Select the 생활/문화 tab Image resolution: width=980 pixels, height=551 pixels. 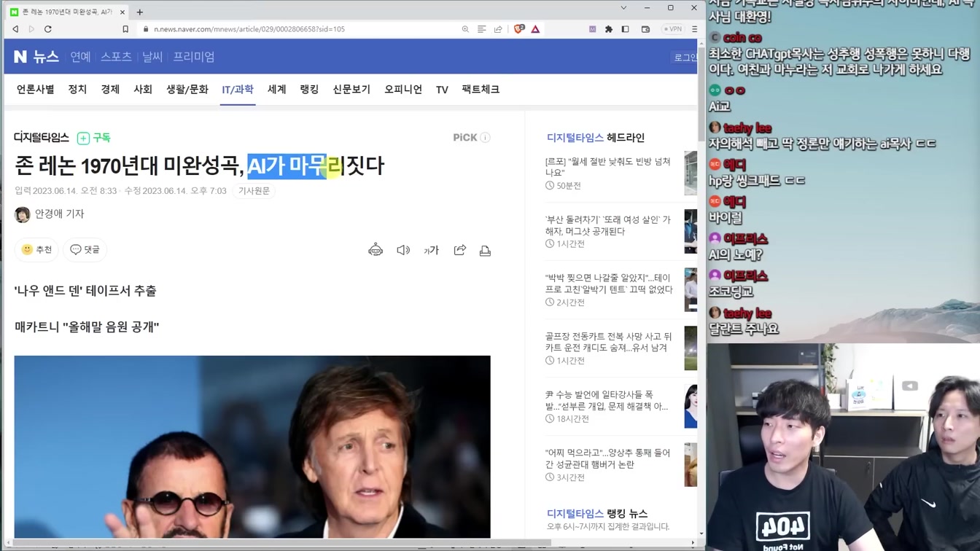coord(187,89)
